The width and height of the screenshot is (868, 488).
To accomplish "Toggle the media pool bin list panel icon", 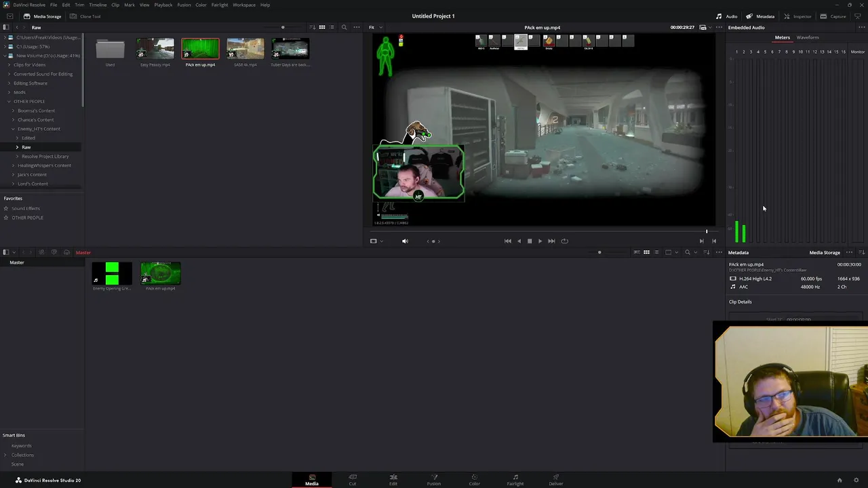I will [x=6, y=252].
